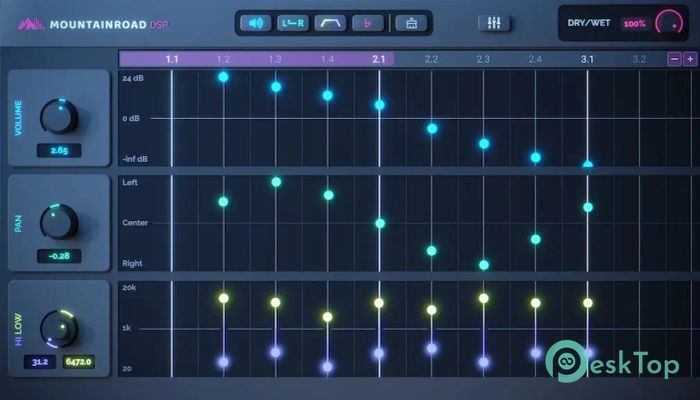Click the Dry/Wet knob
This screenshot has width=700, height=400.
pos(667,23)
